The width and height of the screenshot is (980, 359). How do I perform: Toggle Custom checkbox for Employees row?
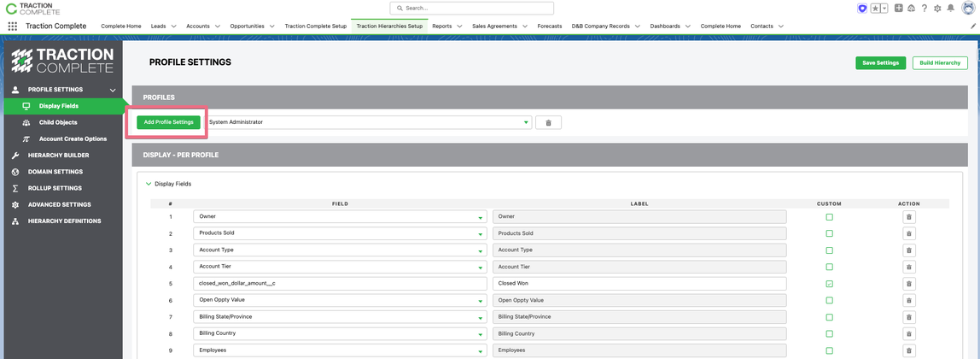pos(830,350)
